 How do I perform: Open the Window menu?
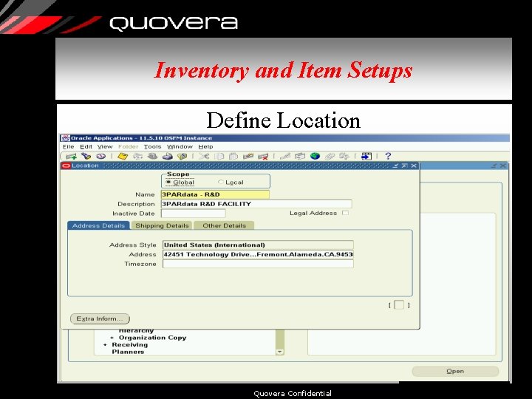[180, 146]
